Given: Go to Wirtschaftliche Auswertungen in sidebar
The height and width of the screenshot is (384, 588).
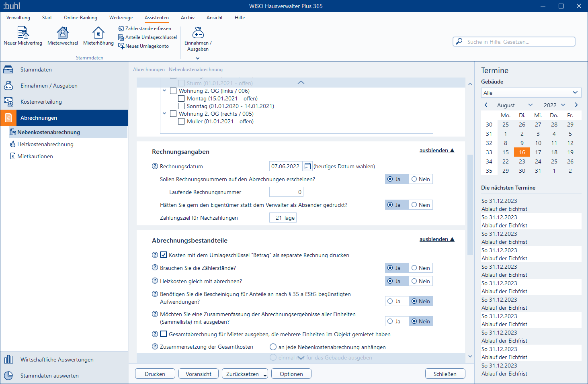Looking at the screenshot, I should tap(57, 359).
